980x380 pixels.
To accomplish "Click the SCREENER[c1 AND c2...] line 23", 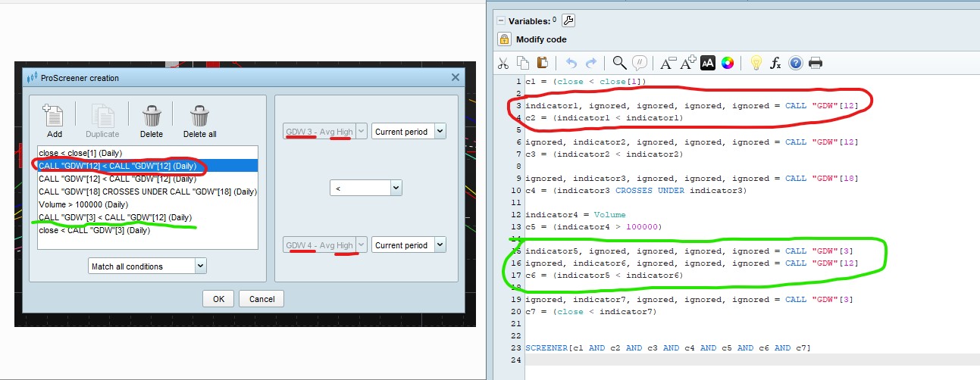I will pos(668,347).
